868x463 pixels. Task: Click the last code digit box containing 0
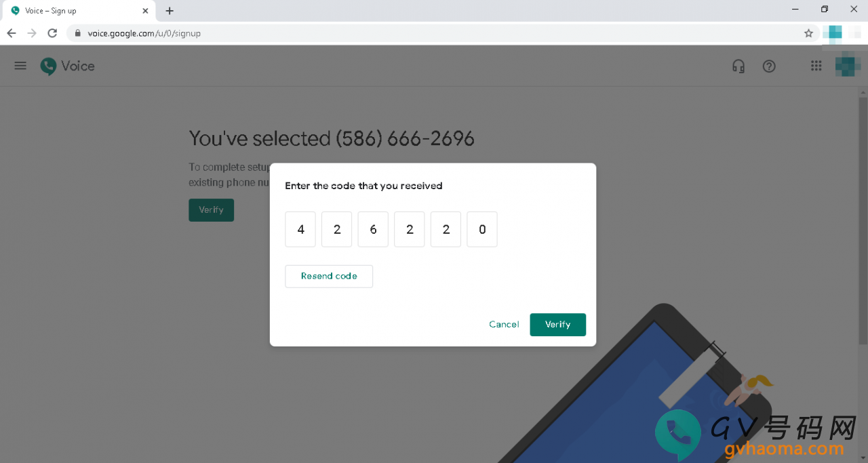(x=482, y=229)
